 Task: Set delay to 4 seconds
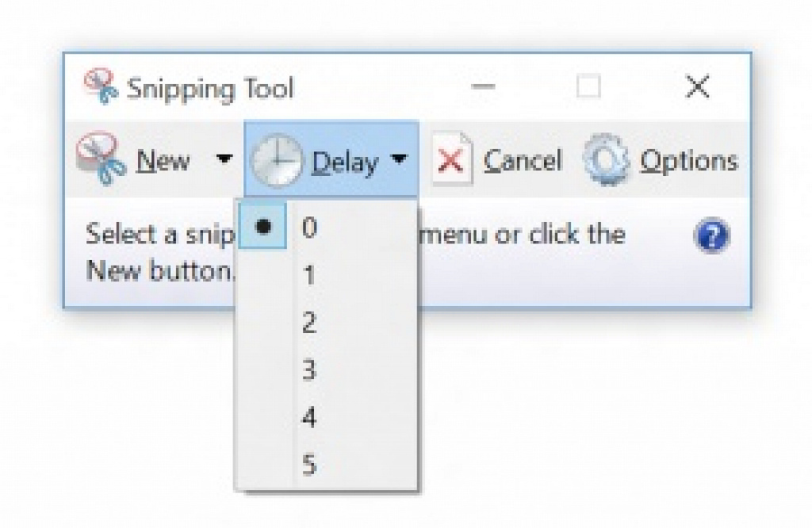(x=327, y=417)
